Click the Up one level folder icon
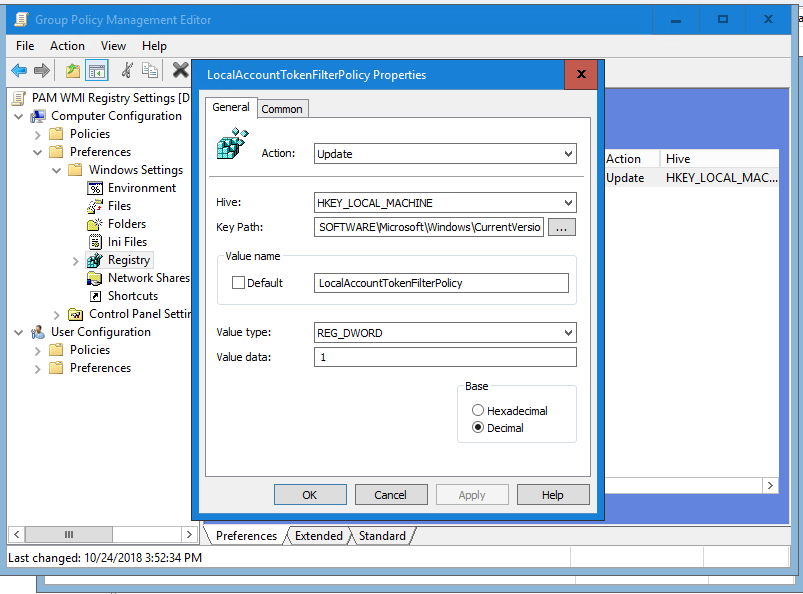This screenshot has width=803, height=594. pyautogui.click(x=73, y=70)
